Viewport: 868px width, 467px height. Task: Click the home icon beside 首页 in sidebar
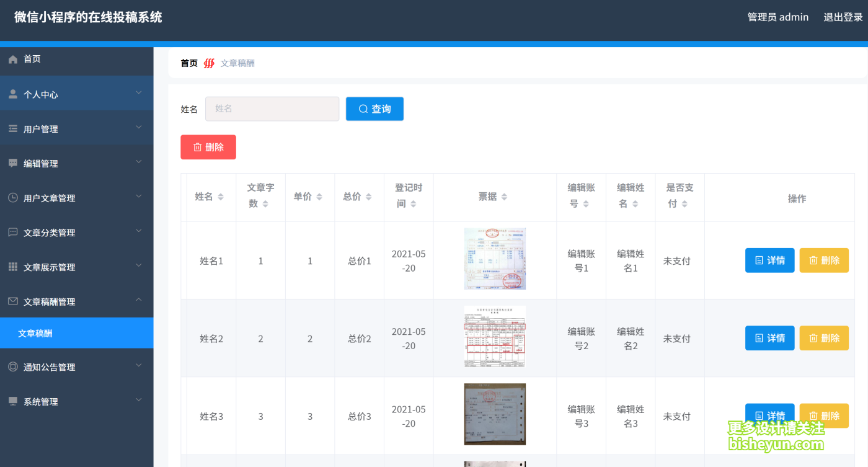[13, 60]
